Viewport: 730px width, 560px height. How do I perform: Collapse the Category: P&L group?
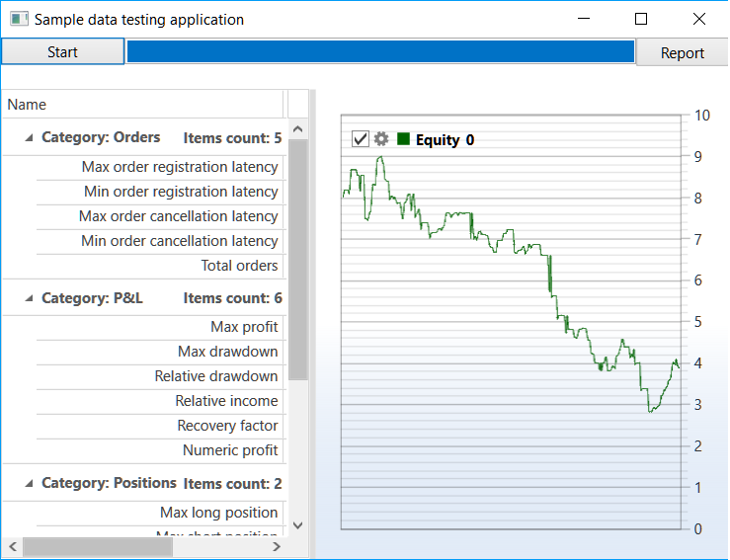[x=29, y=298]
